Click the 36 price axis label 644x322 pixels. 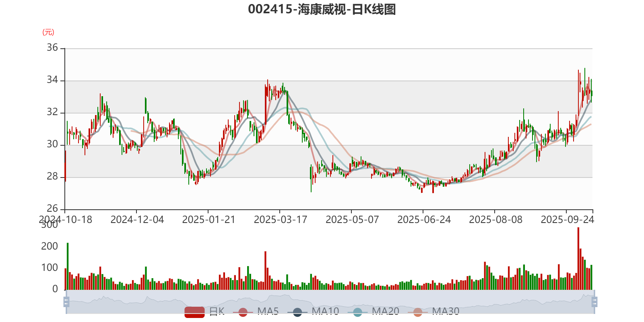[x=52, y=47]
